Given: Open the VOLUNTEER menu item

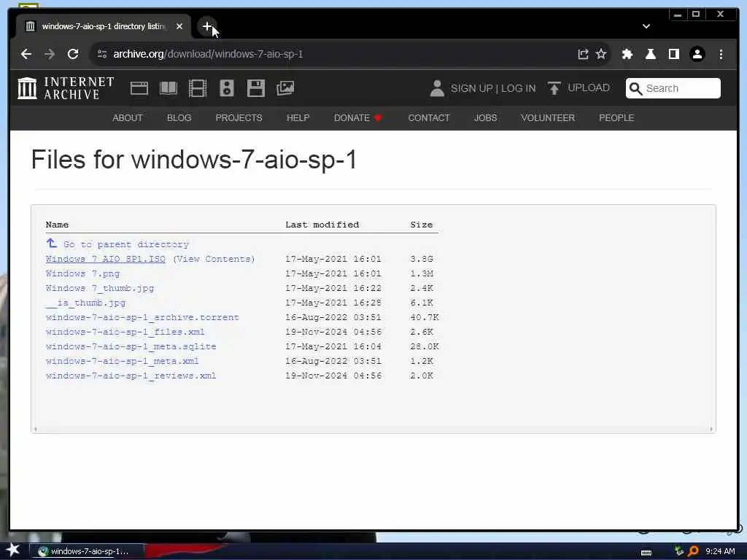Looking at the screenshot, I should pos(548,117).
